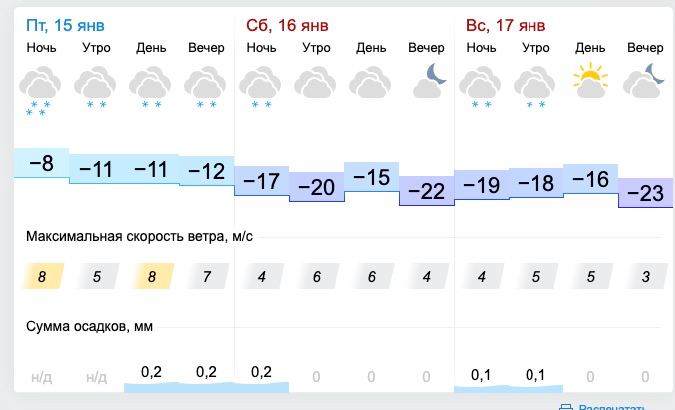Viewport: 675px width, 410px height.
Task: Click the Saturday morning cloud icon
Action: click(x=316, y=81)
